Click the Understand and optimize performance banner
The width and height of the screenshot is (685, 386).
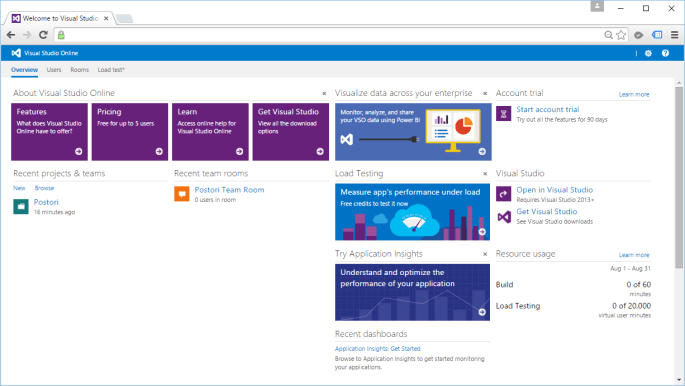(x=412, y=293)
